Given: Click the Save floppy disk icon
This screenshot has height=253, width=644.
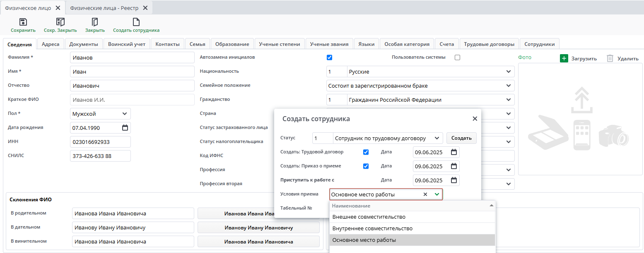Looking at the screenshot, I should click(23, 22).
